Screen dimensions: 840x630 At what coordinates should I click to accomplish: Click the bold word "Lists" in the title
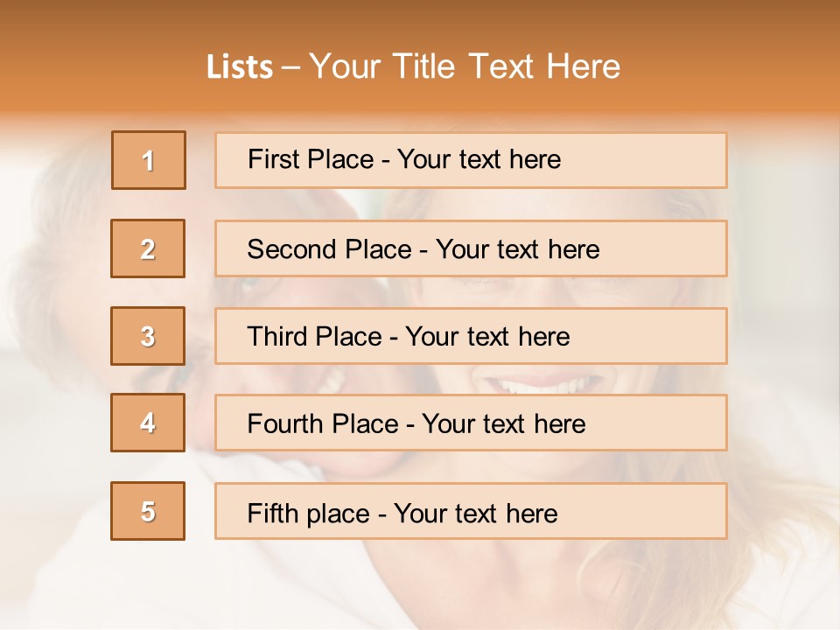[x=240, y=67]
